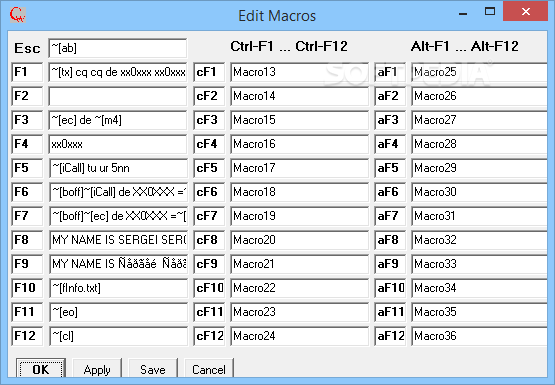The image size is (555, 385).
Task: Select the Macro25 field for aF1
Action: click(x=479, y=72)
